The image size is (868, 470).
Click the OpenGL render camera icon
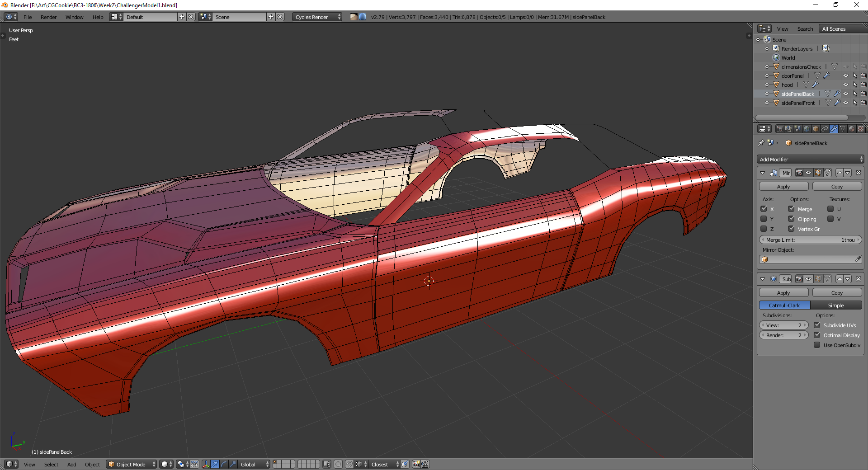[x=416, y=464]
